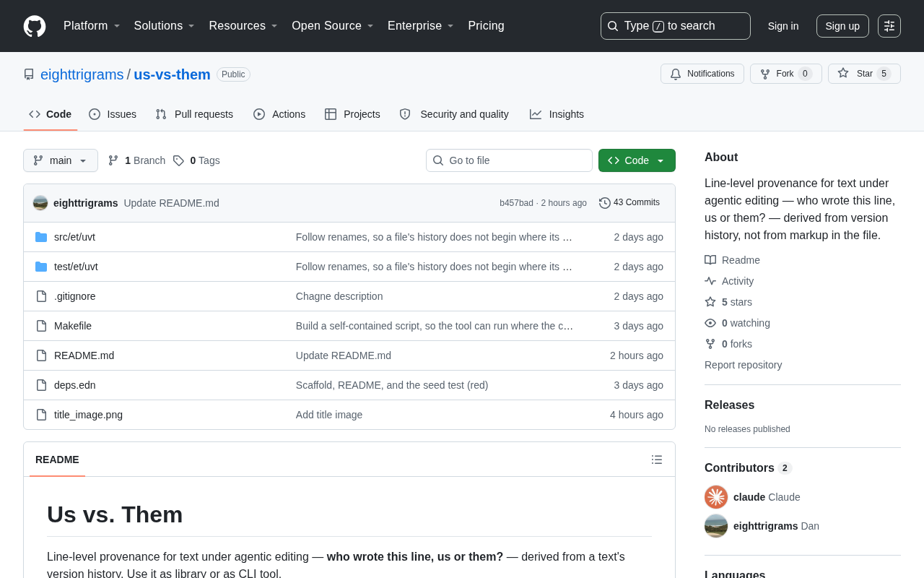
Task: Go to the GitHub homepage logo
Action: (x=35, y=26)
